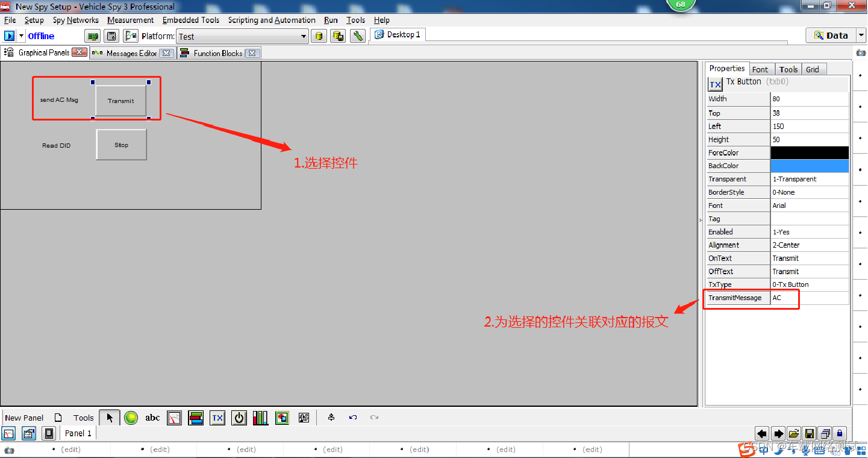868x458 pixels.
Task: Click the BackColor blue color swatch
Action: pos(810,166)
